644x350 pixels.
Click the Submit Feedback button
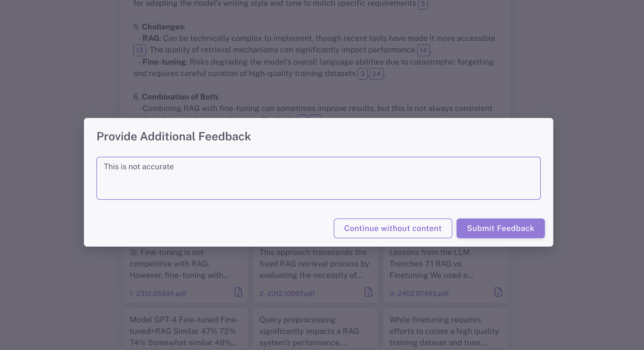(500, 228)
